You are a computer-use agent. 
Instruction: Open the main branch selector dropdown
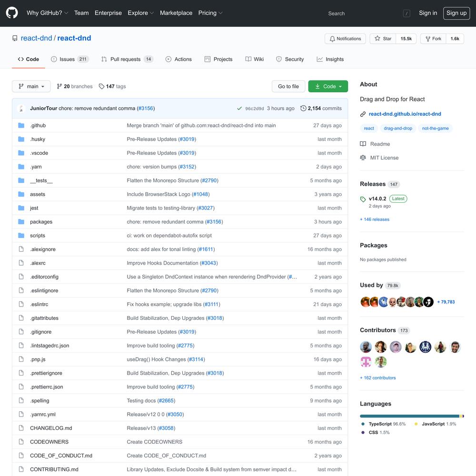click(31, 87)
